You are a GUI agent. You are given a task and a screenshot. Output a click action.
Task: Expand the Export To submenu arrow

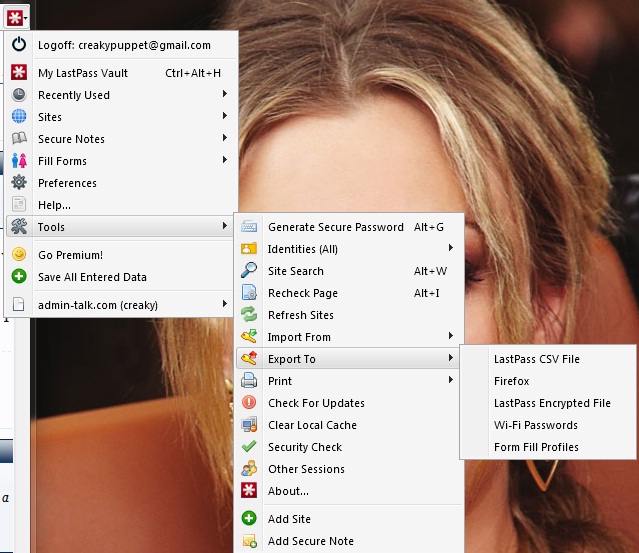tap(450, 358)
